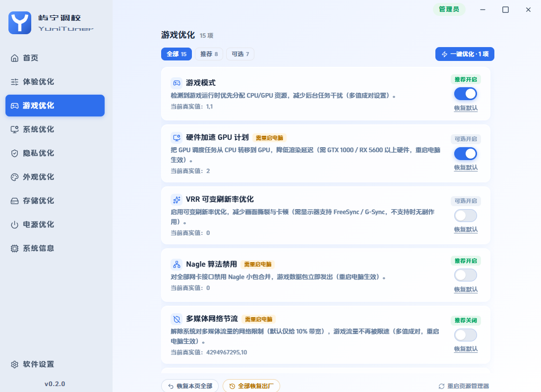Click the palette icon beside 外观优化
Viewport: 541px width, 392px height.
14,177
